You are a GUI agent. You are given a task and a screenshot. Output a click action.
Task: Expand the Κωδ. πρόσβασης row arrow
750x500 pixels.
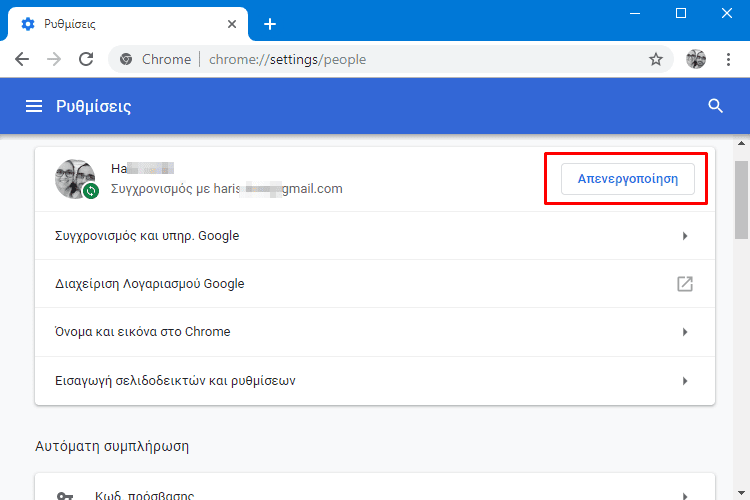click(x=685, y=496)
